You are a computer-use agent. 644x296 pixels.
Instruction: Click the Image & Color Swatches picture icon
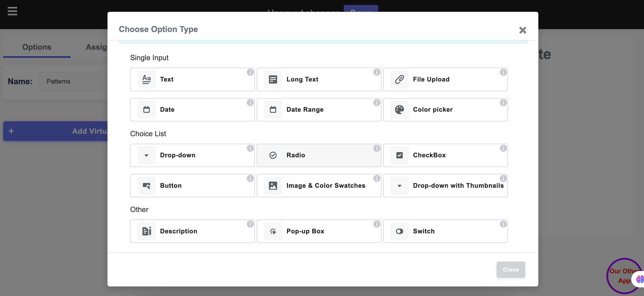(x=273, y=185)
